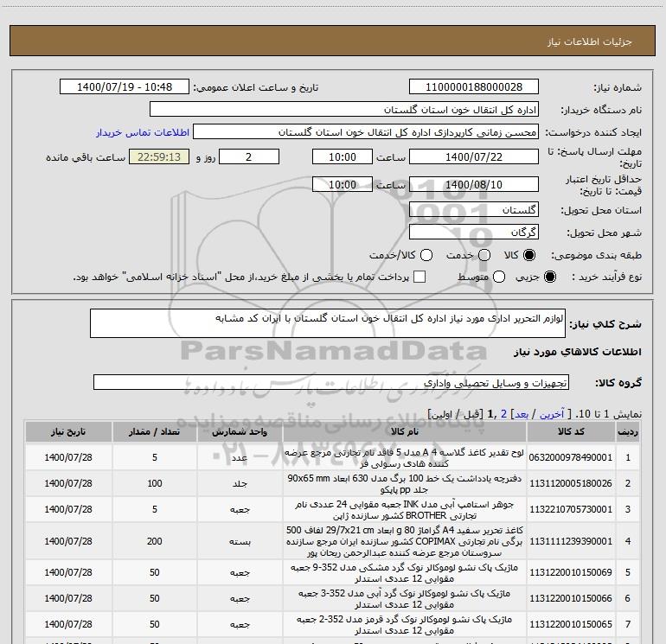Select the متوسط purchase type radio

(x=499, y=277)
